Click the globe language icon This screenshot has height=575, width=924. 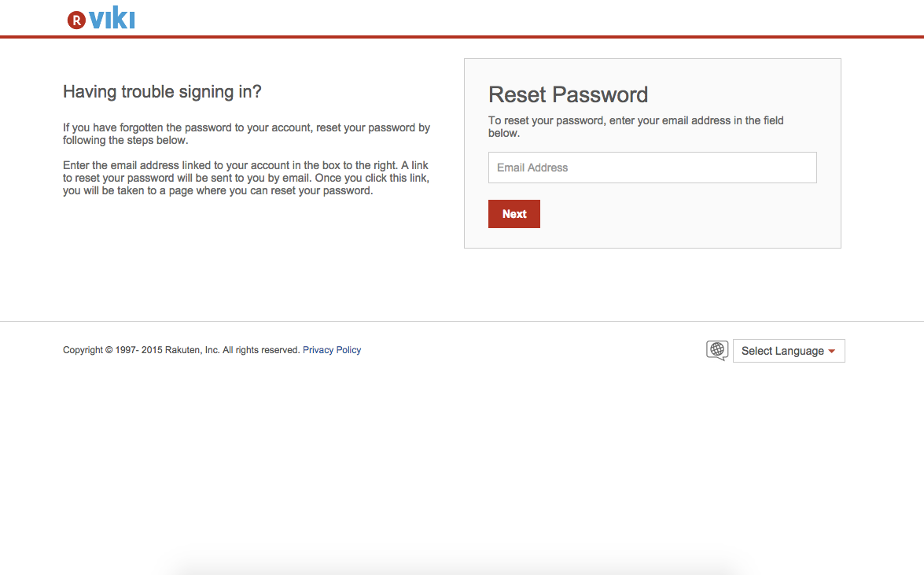point(717,350)
